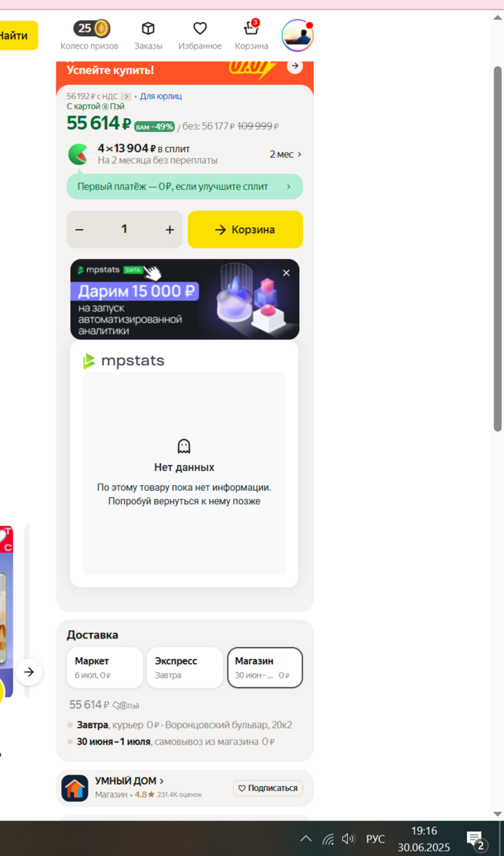Follow the Для юрлиц link
504x856 pixels.
[161, 97]
